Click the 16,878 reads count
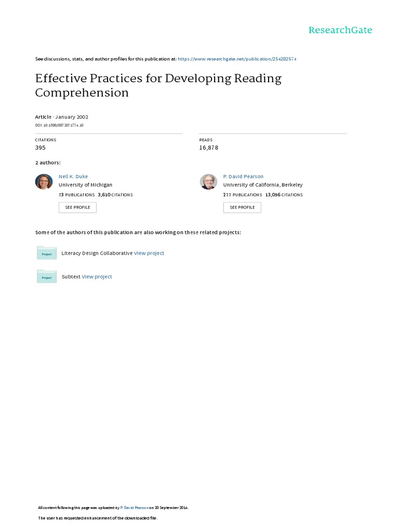399x532 pixels. (x=209, y=148)
